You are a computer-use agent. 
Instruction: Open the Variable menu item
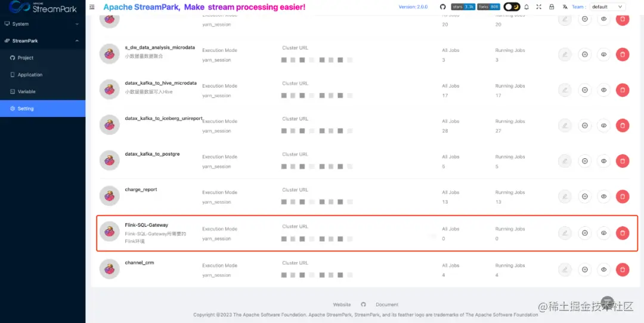click(x=43, y=91)
